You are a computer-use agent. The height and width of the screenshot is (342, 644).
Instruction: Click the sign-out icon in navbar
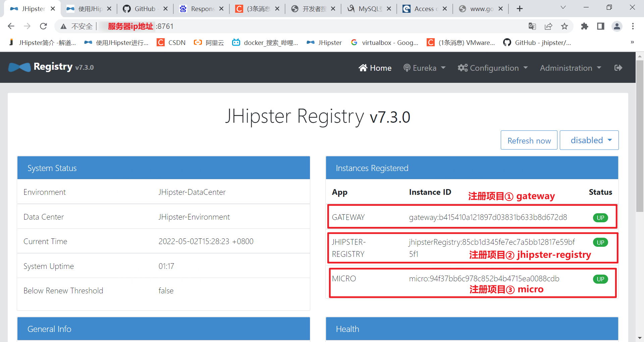pyautogui.click(x=618, y=68)
